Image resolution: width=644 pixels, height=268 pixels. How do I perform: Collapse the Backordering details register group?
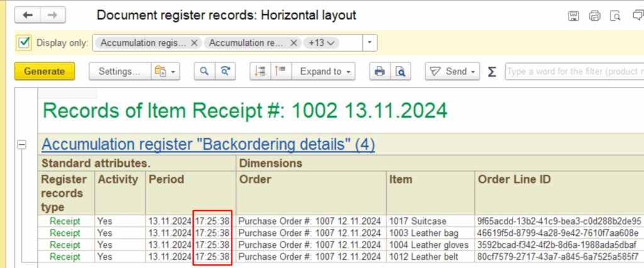click(x=22, y=145)
